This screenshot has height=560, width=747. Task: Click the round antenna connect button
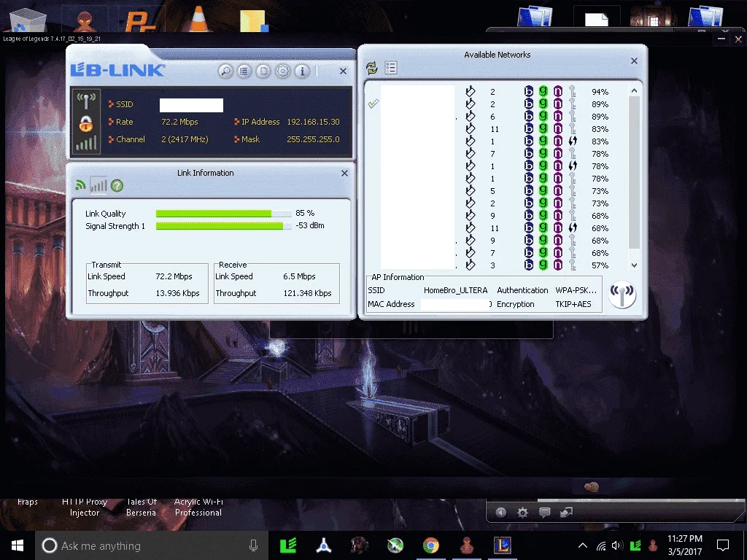point(622,294)
